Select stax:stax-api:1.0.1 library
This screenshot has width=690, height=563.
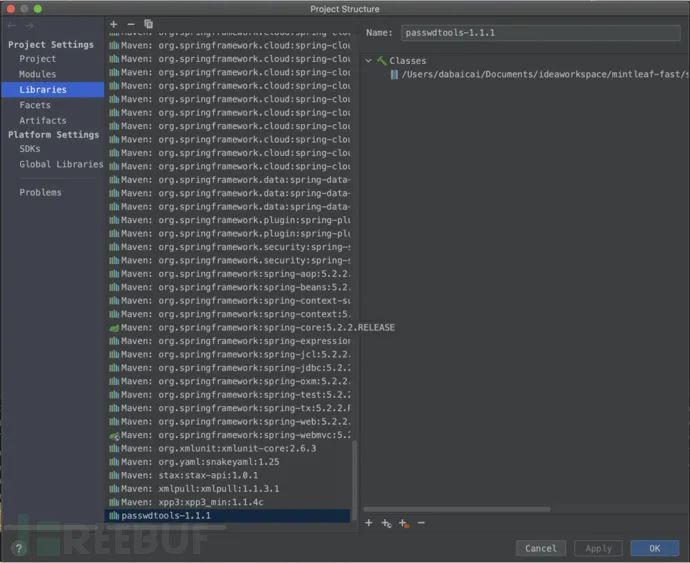[229, 475]
